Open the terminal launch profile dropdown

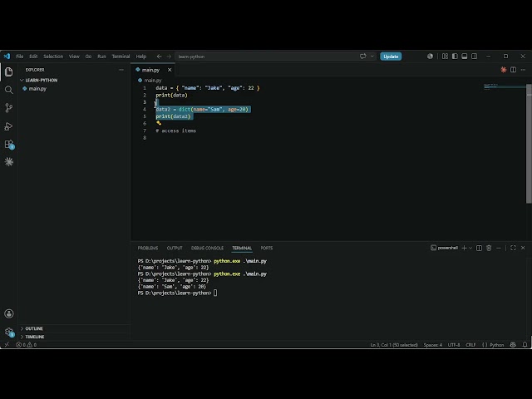470,248
